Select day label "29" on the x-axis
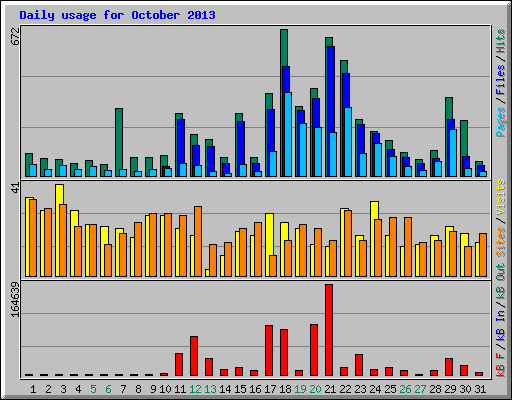Image resolution: width=512 pixels, height=400 pixels. click(450, 389)
